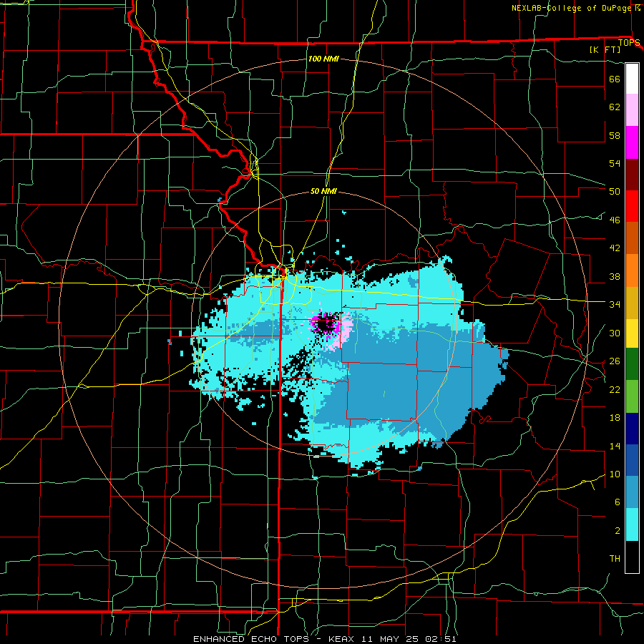The height and width of the screenshot is (644, 644).
Task: Select the navy legend swatch
Action: coord(632,429)
